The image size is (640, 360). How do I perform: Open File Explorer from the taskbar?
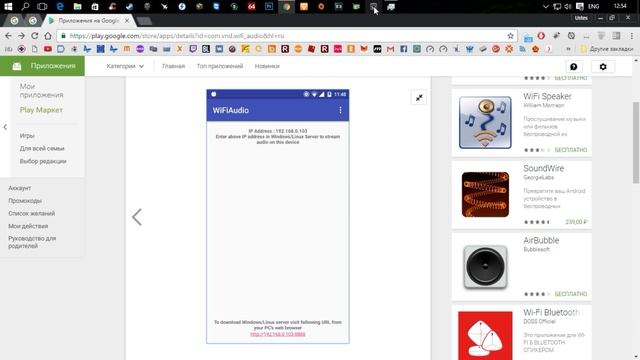pyautogui.click(x=77, y=7)
